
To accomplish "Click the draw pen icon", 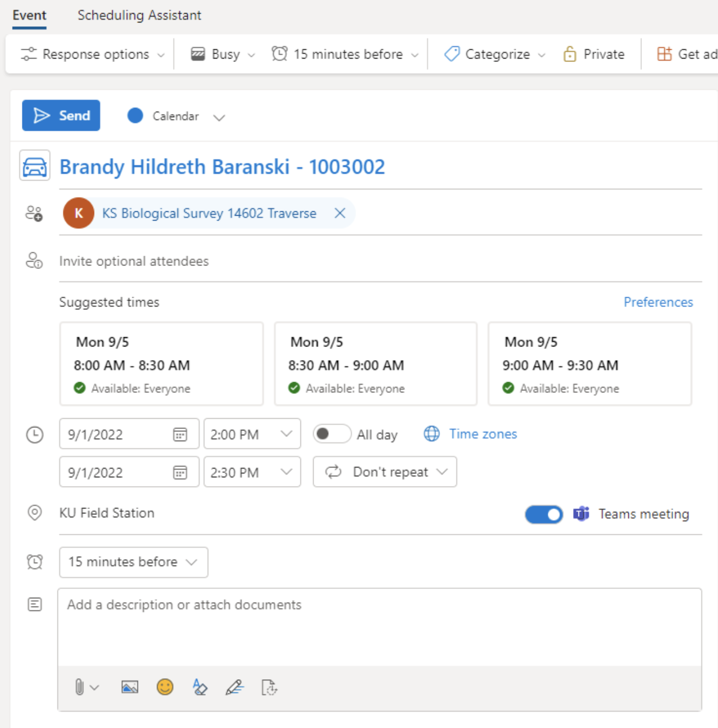I will (235, 687).
